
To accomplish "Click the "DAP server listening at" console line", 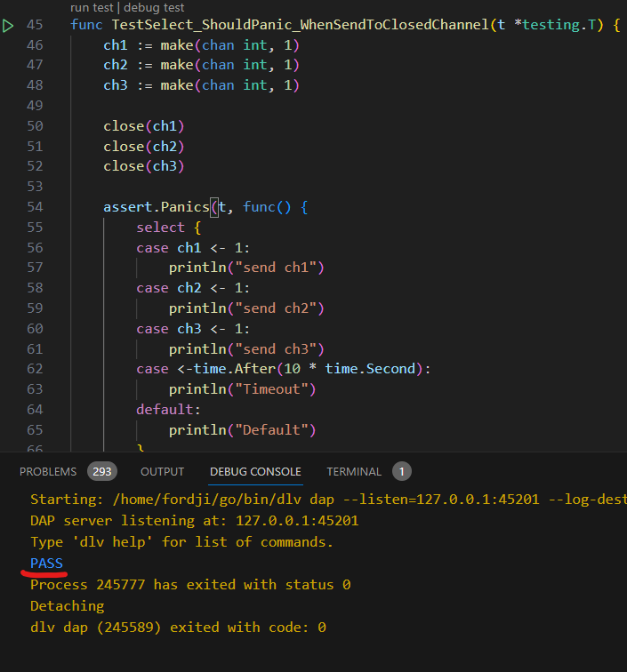I will click(194, 521).
